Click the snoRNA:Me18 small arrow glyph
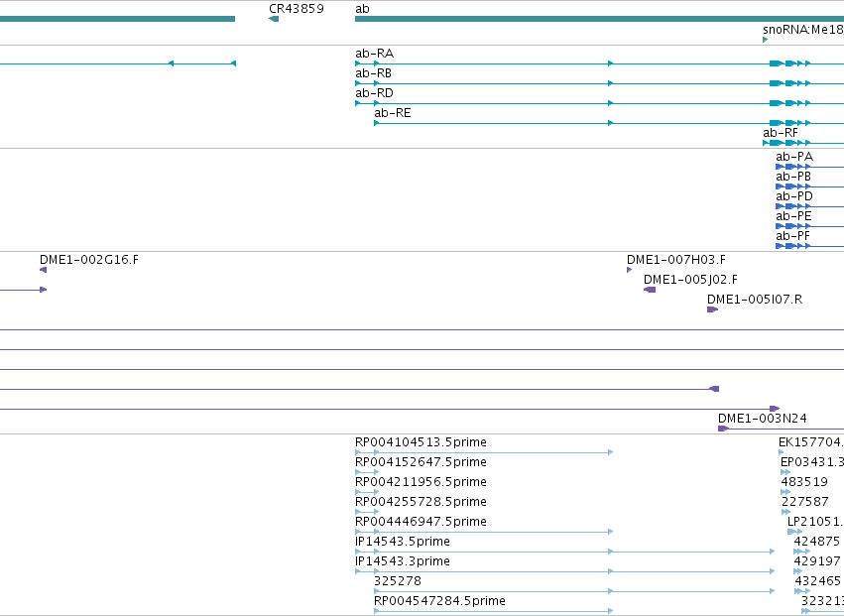Image resolution: width=844 pixels, height=616 pixels. [766, 40]
